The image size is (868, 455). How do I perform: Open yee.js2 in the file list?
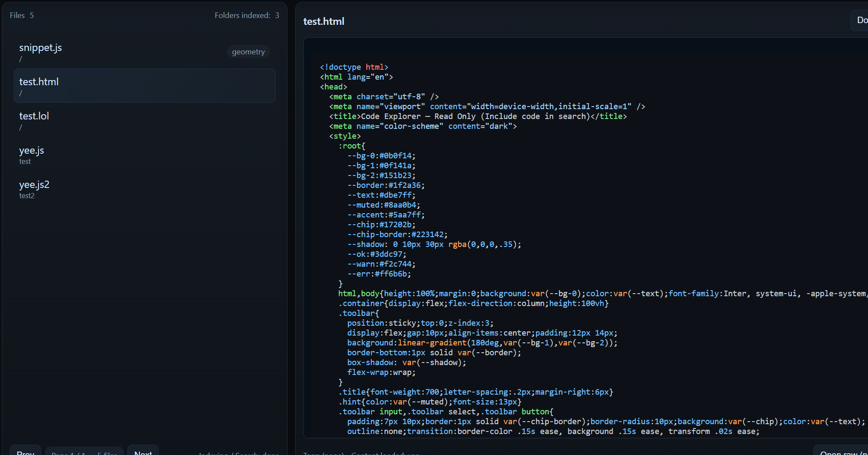[x=144, y=189]
